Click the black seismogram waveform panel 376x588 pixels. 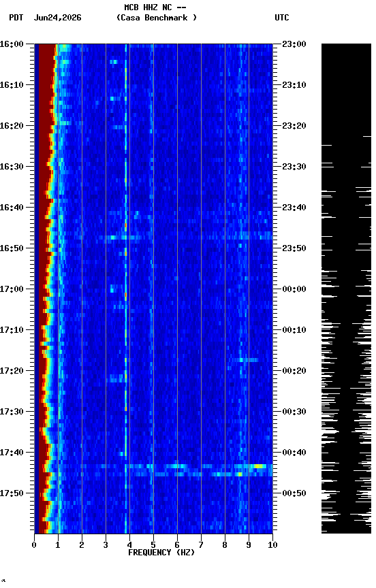click(x=346, y=289)
